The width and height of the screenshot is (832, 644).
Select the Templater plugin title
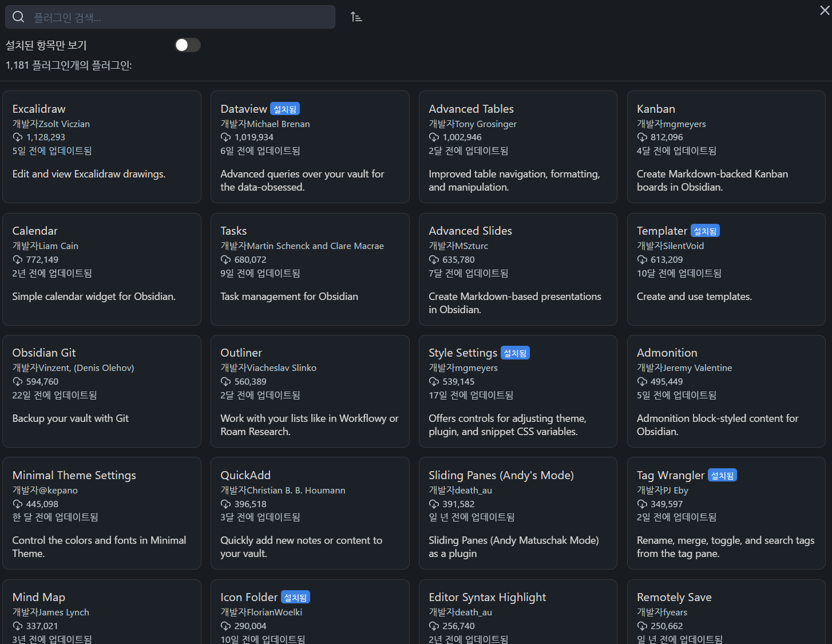tap(662, 231)
